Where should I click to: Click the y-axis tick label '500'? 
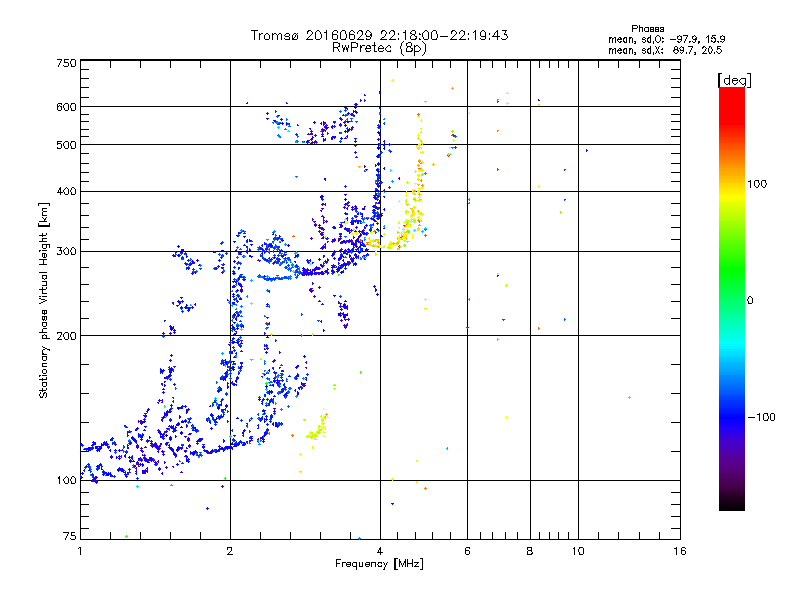66,145
